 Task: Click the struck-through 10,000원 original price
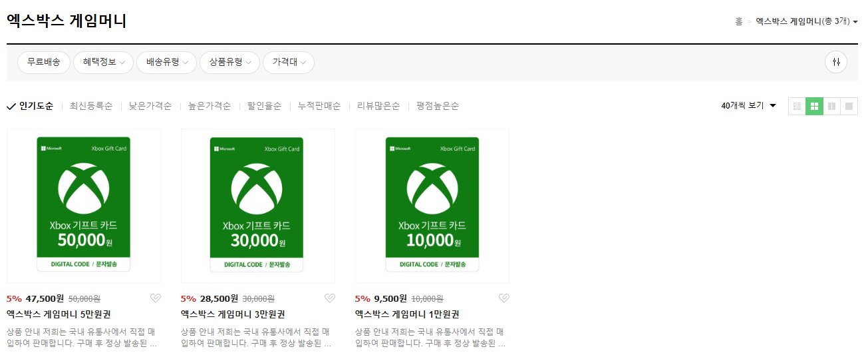[428, 299]
